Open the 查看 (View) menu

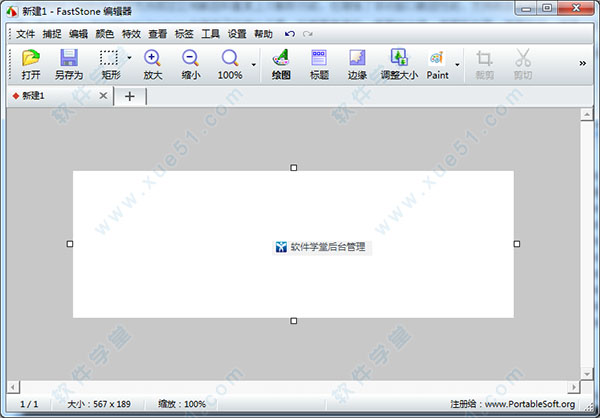158,34
